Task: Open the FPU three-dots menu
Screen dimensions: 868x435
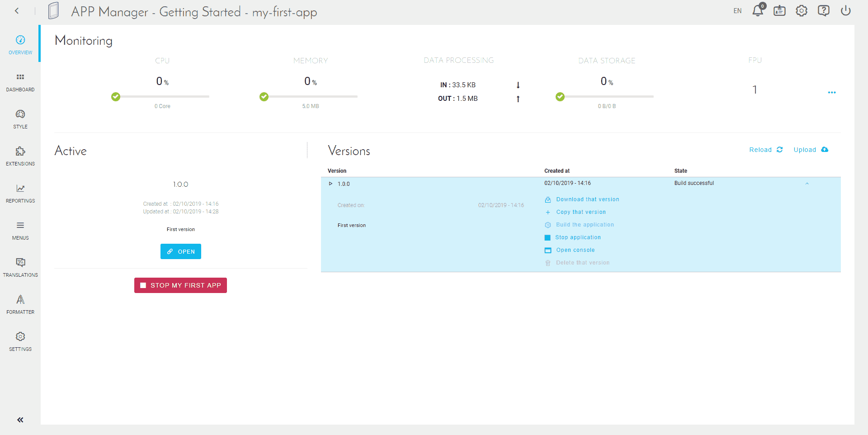Action: pyautogui.click(x=832, y=92)
